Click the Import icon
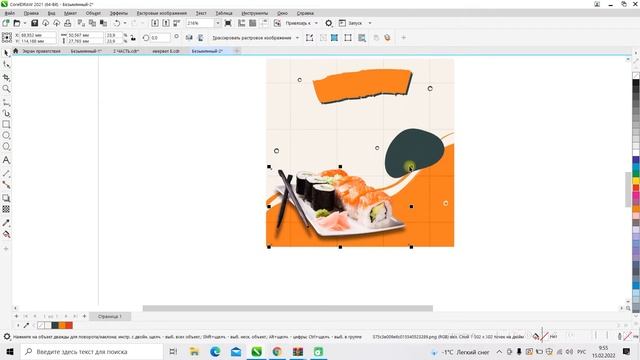Image resolution: width=640 pixels, height=360 pixels. [x=155, y=23]
